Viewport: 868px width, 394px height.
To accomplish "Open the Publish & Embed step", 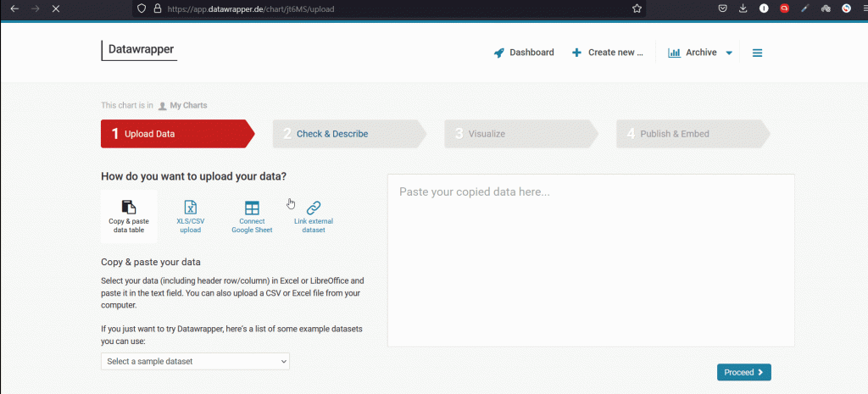I will pyautogui.click(x=674, y=134).
